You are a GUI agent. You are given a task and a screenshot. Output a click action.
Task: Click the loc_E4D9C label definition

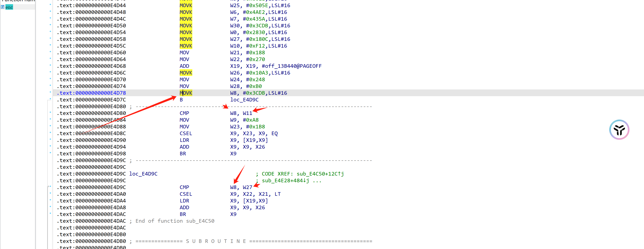click(143, 174)
